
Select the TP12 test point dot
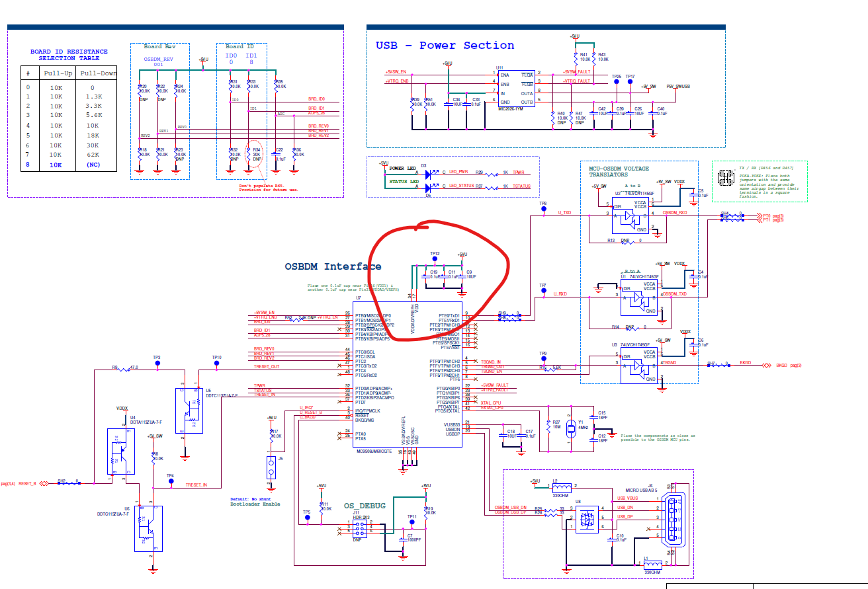(x=436, y=259)
